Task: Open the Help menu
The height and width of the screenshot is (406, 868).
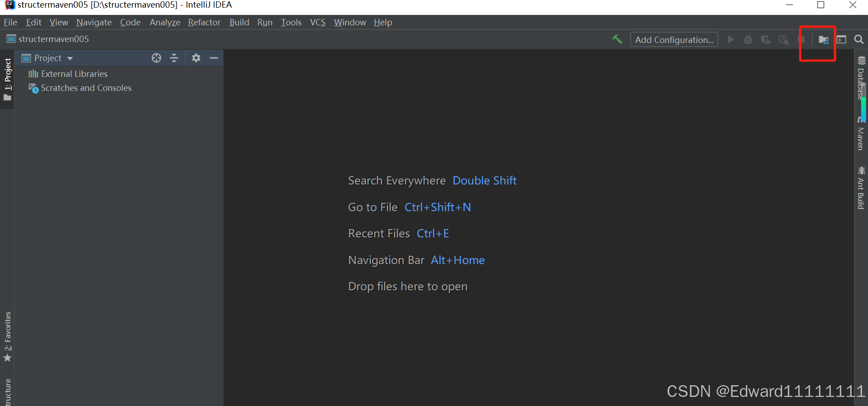Action: [383, 22]
